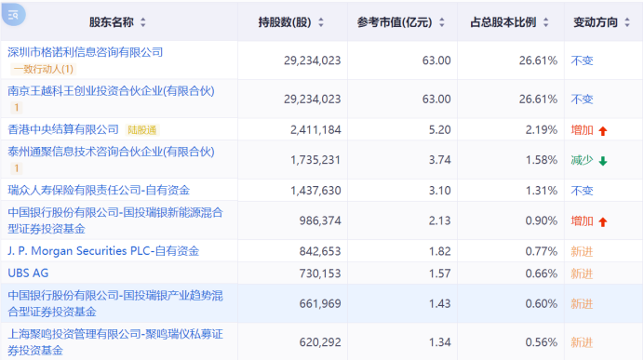This screenshot has width=644, height=360.
Task: Select share count 1,437,630
Action: point(315,191)
